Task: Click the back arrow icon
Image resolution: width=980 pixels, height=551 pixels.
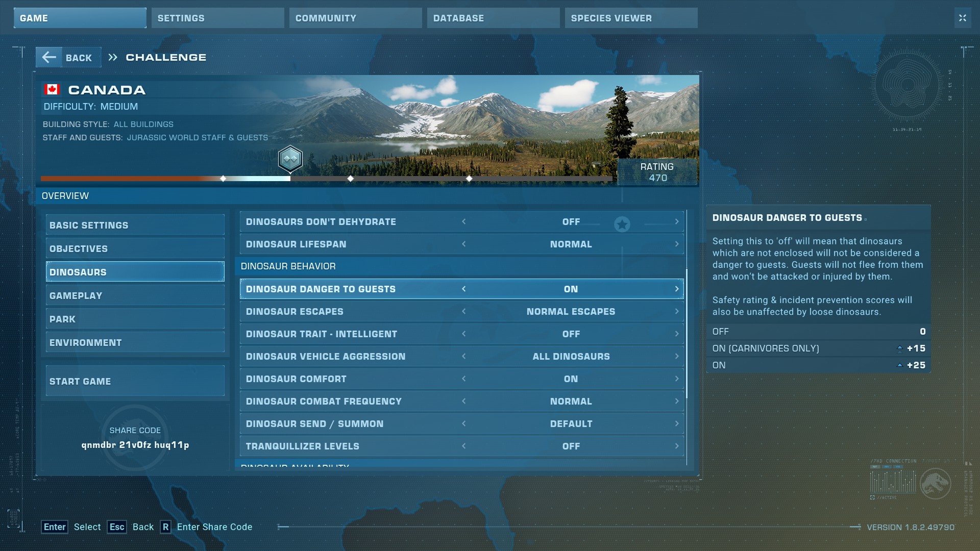Action: click(49, 57)
